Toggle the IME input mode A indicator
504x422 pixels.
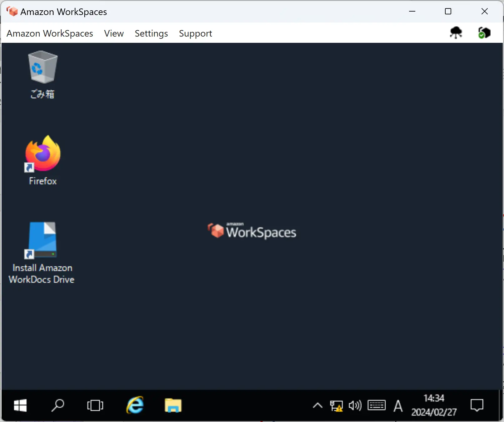[x=398, y=406]
